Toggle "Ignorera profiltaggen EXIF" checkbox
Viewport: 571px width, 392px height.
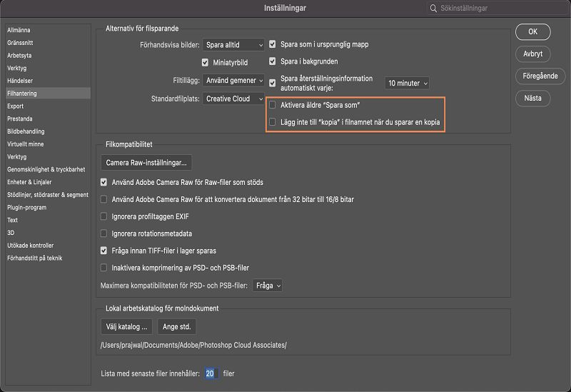(104, 216)
